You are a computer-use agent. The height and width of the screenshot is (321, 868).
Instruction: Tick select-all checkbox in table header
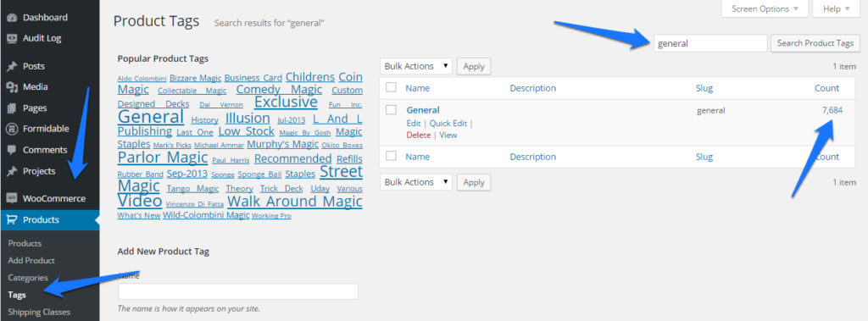391,87
